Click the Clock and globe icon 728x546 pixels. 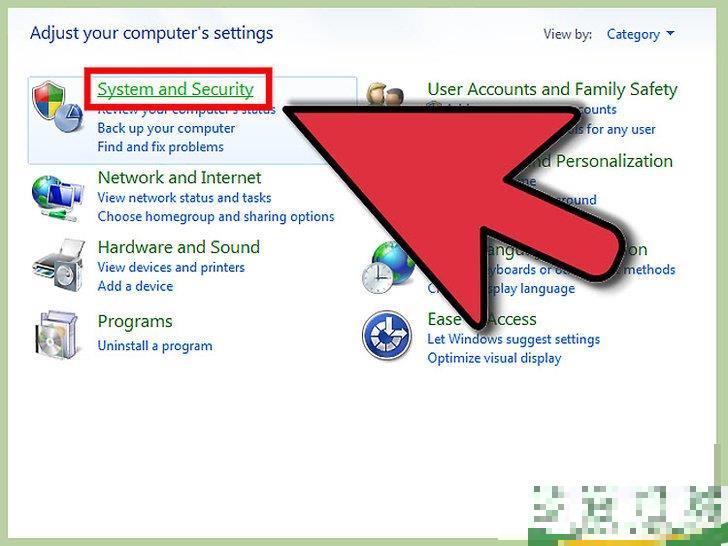[x=388, y=268]
